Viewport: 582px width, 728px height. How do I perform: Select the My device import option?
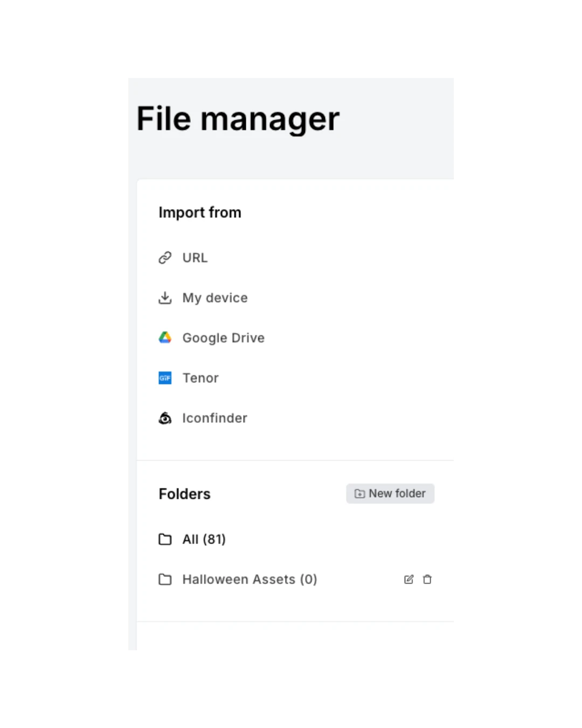tap(215, 298)
